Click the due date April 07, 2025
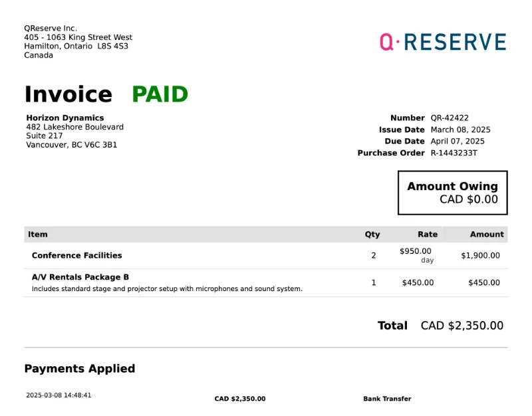Image resolution: width=532 pixels, height=416 pixels. [458, 141]
